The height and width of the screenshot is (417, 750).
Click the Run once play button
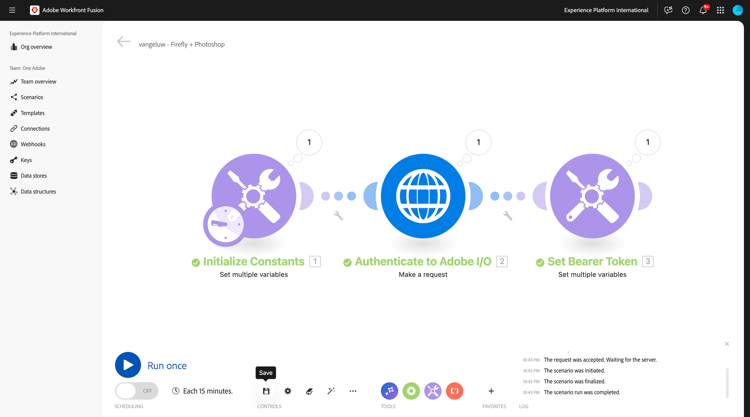click(x=128, y=365)
